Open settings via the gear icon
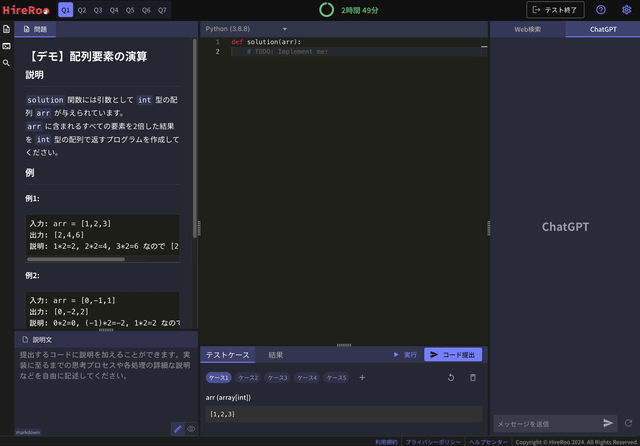The image size is (640, 446). pyautogui.click(x=627, y=10)
